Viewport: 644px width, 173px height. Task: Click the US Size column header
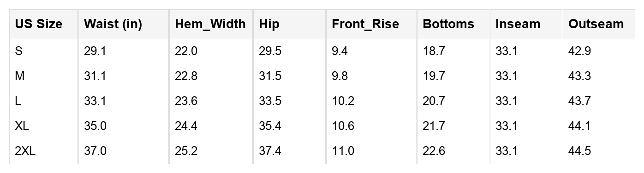point(43,24)
